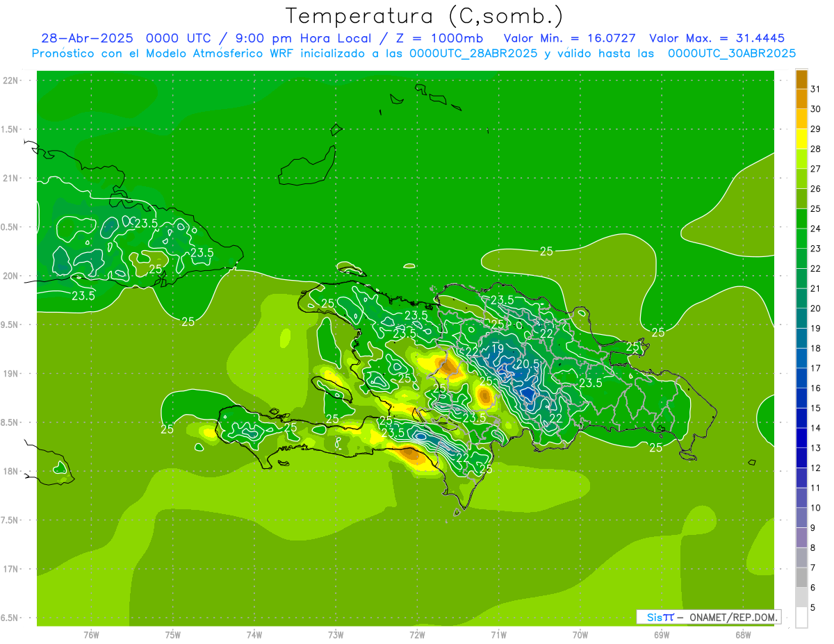
Task: Select the '28-Abr-2025' date text
Action: point(87,38)
